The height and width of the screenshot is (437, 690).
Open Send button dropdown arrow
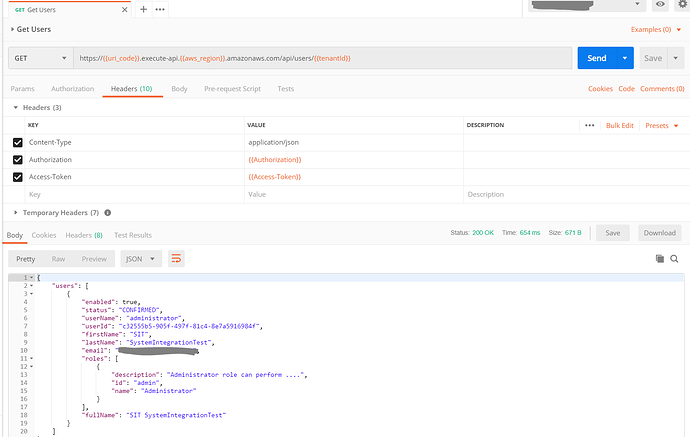(x=625, y=58)
